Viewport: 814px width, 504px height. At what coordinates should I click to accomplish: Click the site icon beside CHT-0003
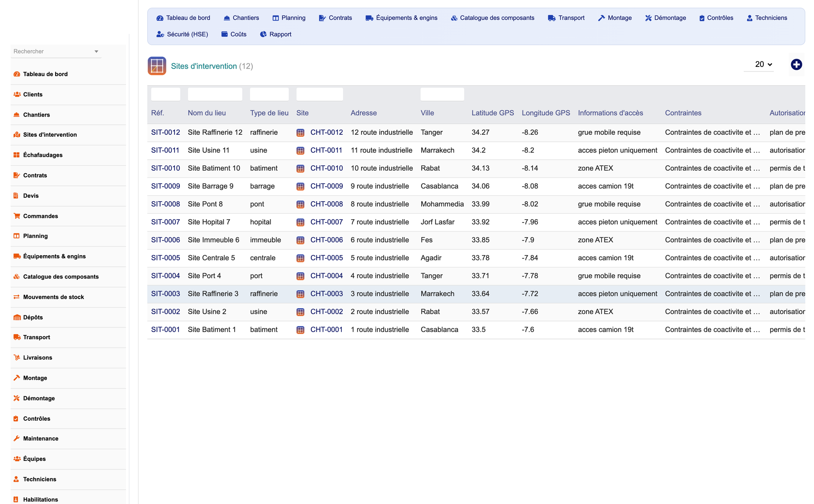pyautogui.click(x=300, y=294)
